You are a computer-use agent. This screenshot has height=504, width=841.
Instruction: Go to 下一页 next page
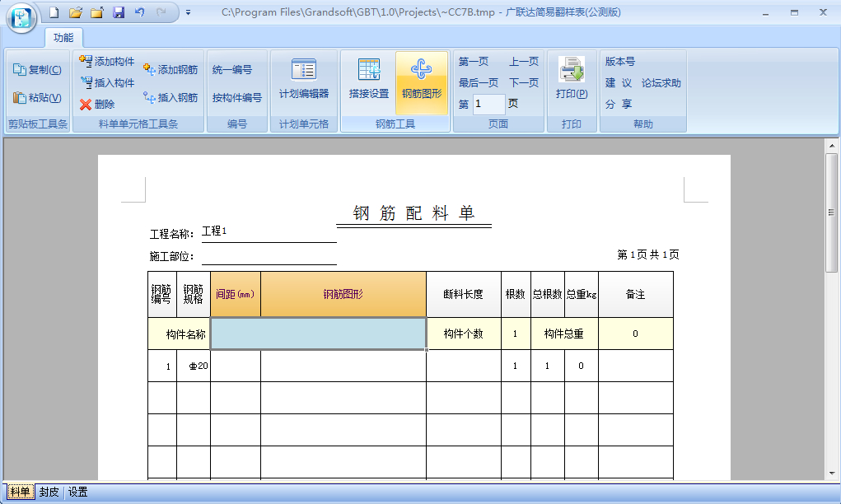(524, 82)
